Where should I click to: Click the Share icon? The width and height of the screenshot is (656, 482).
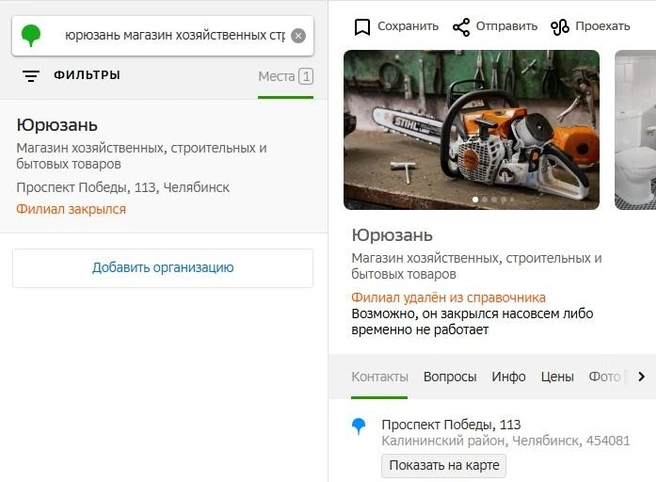pyautogui.click(x=461, y=27)
